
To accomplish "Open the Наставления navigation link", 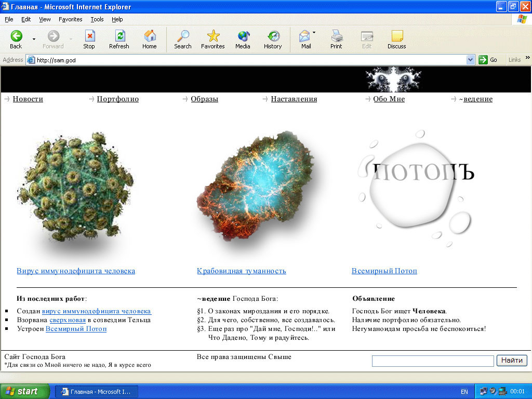I will [294, 99].
